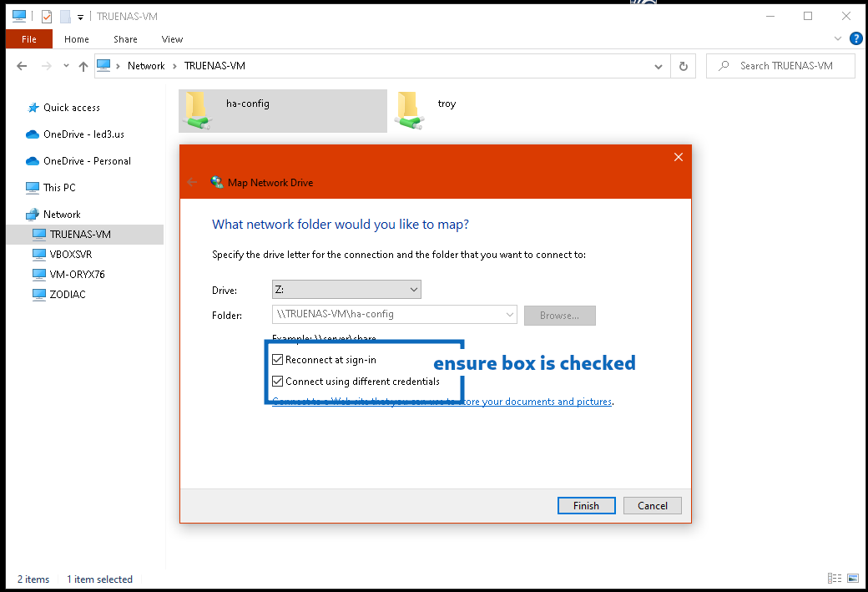Click the Browse... button
The width and height of the screenshot is (868, 592).
(560, 316)
